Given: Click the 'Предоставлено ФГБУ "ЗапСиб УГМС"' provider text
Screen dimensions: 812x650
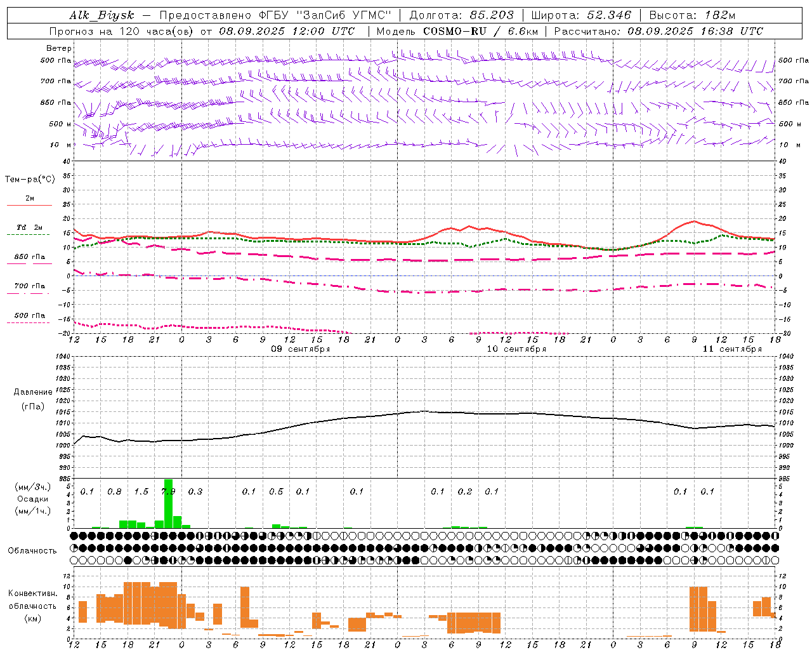Looking at the screenshot, I should (275, 15).
